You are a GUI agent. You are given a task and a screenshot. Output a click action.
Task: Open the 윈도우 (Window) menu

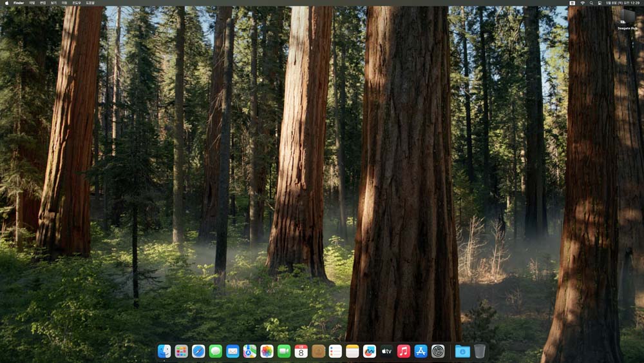[77, 3]
